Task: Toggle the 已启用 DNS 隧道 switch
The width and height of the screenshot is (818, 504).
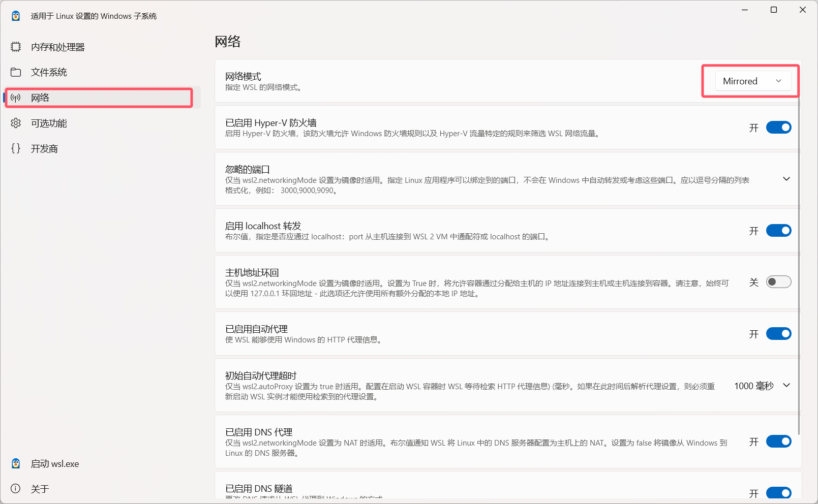Action: [778, 493]
